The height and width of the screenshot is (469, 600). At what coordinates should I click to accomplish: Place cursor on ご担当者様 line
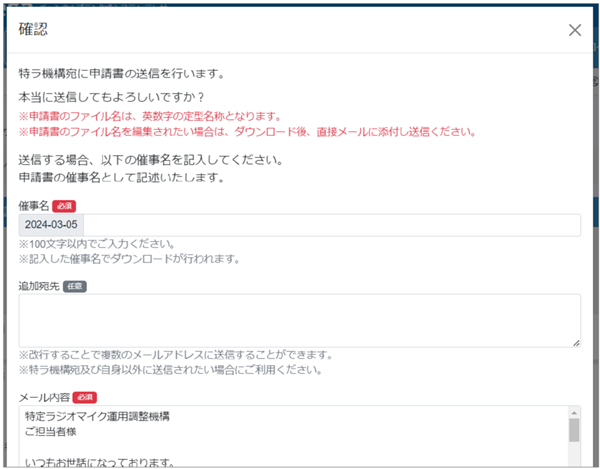[x=51, y=432]
